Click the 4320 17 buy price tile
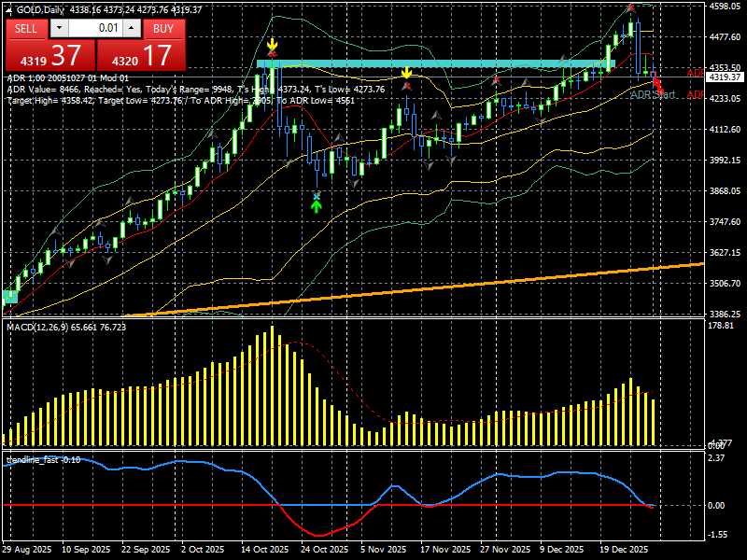The image size is (747, 560). (x=142, y=56)
